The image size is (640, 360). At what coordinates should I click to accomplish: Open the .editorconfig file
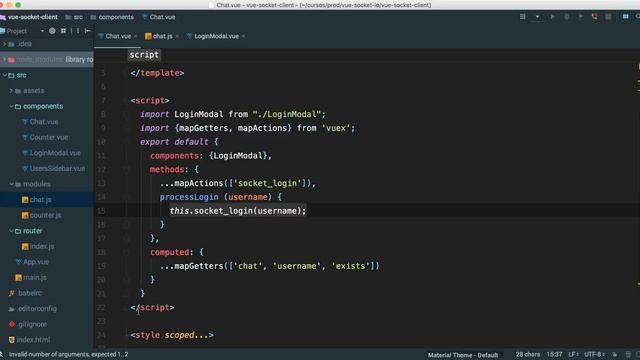37,309
